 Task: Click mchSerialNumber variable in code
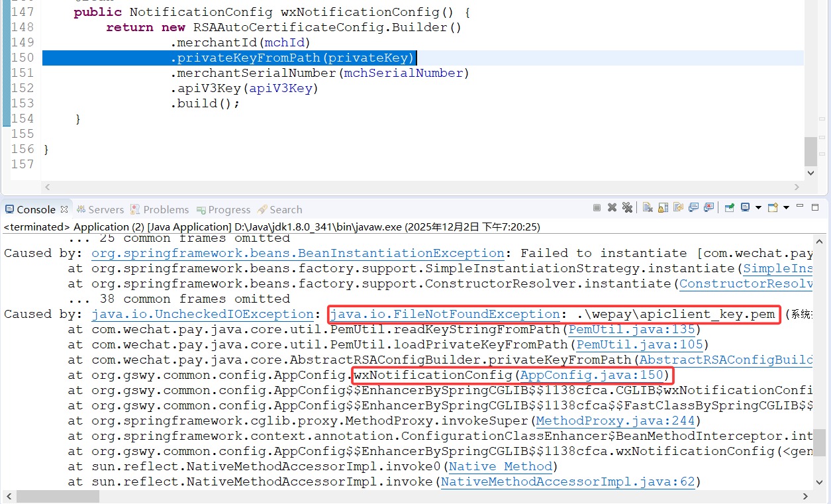(x=403, y=74)
